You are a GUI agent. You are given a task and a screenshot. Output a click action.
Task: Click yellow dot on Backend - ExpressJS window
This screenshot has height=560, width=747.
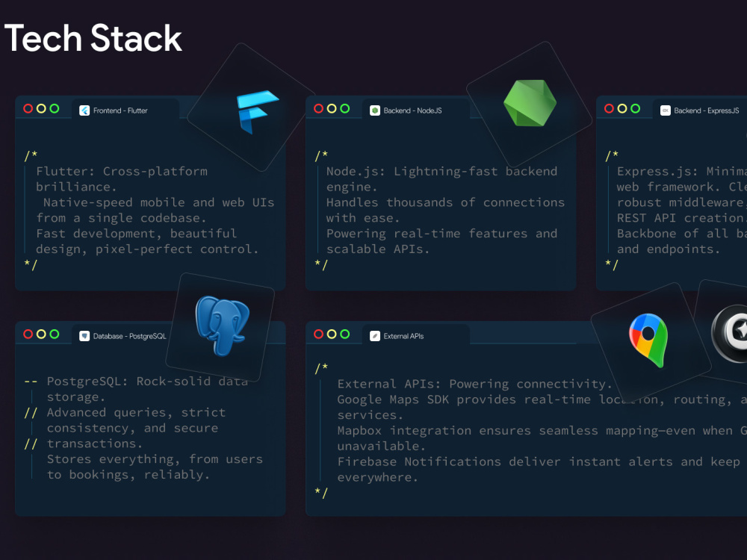622,108
